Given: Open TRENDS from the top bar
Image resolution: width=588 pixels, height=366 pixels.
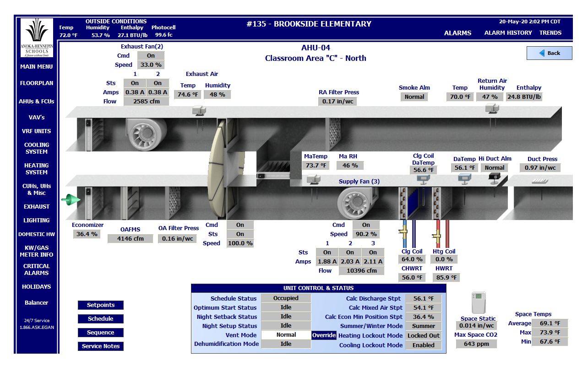Looking at the screenshot, I should click(550, 33).
